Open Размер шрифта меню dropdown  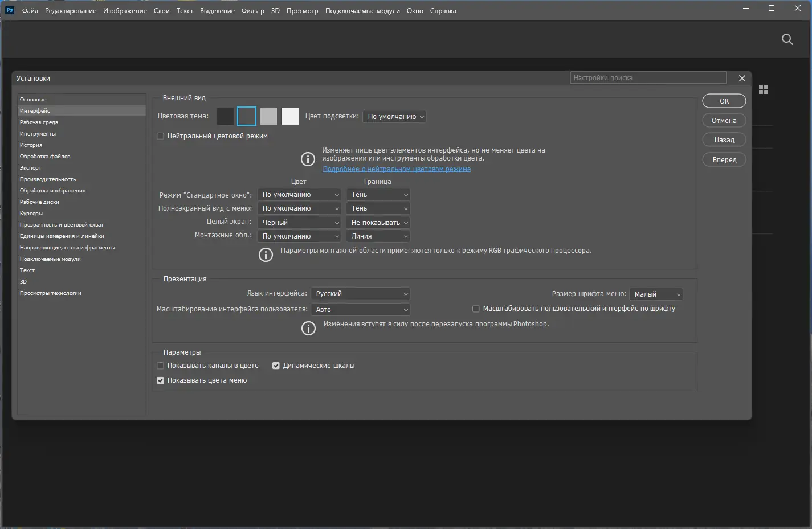(656, 294)
